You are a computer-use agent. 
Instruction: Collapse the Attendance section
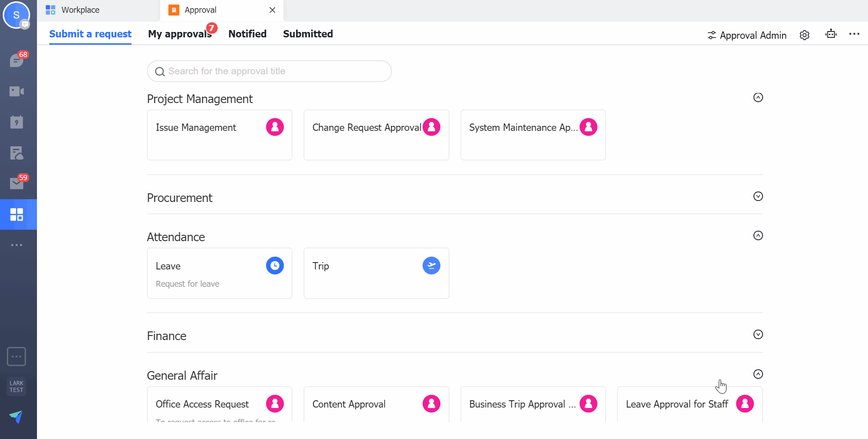[x=758, y=236]
